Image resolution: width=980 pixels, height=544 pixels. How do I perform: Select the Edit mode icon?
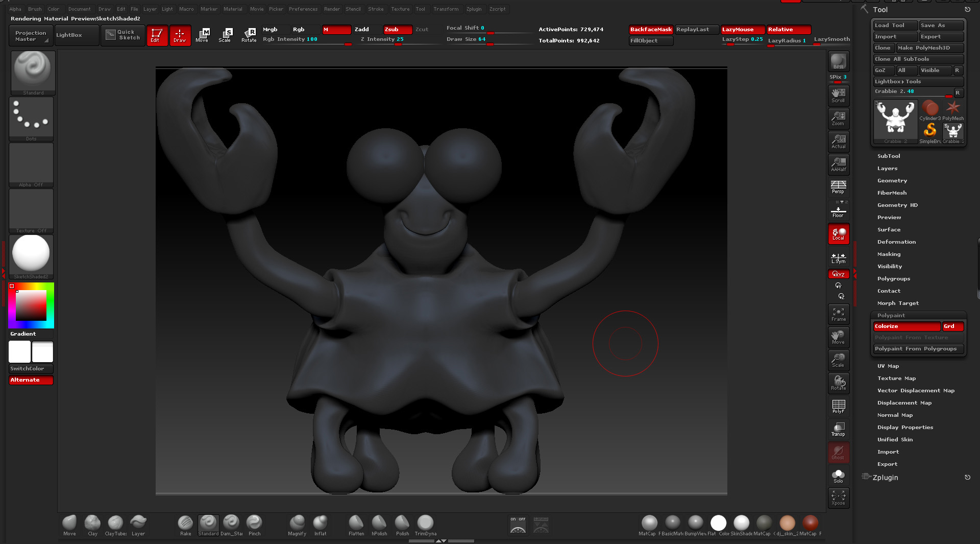[157, 35]
